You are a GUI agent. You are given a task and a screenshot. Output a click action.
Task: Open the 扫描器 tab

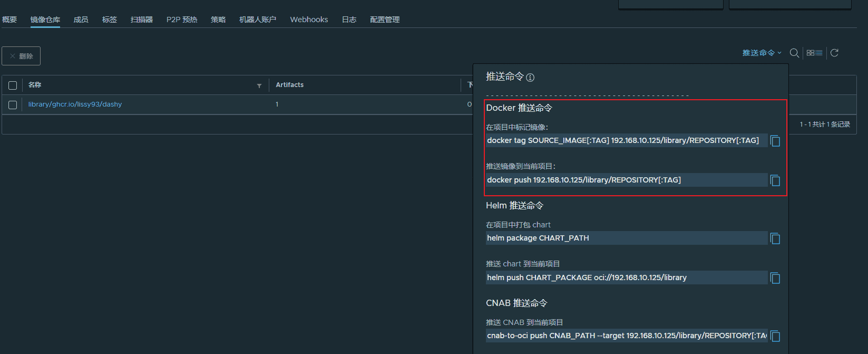[x=142, y=20]
